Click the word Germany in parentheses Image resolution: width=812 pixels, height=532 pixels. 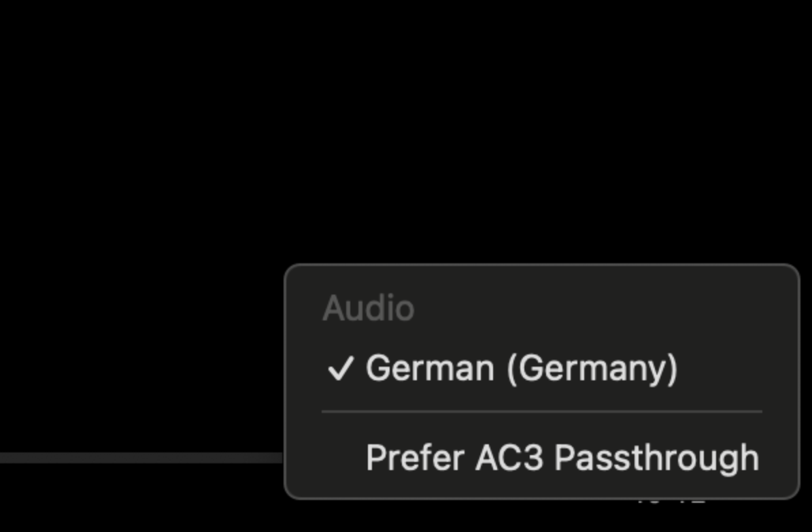point(592,369)
